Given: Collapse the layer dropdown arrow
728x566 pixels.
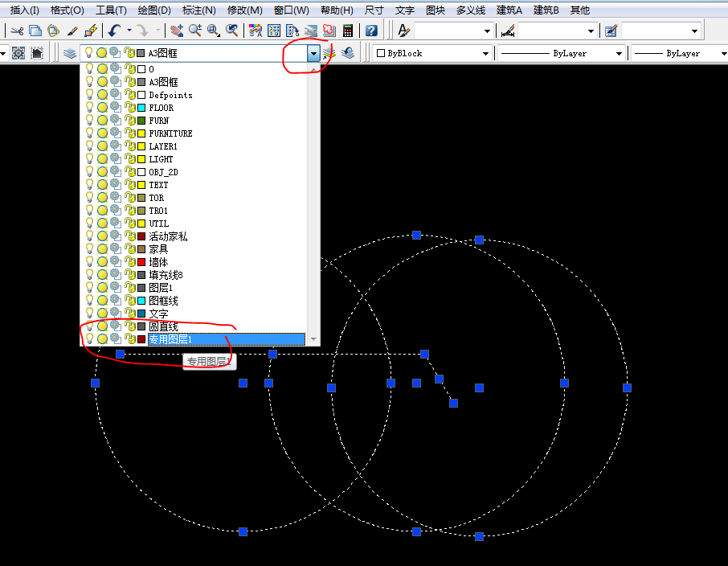Looking at the screenshot, I should tap(313, 53).
